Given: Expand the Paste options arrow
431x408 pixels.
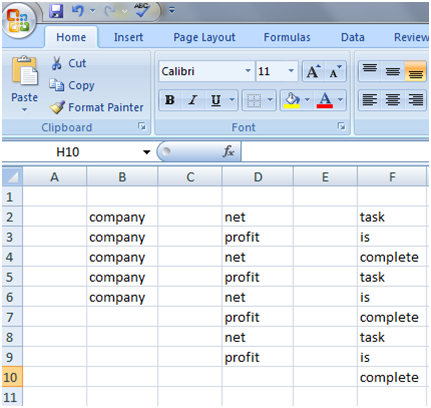Looking at the screenshot, I should tap(24, 110).
